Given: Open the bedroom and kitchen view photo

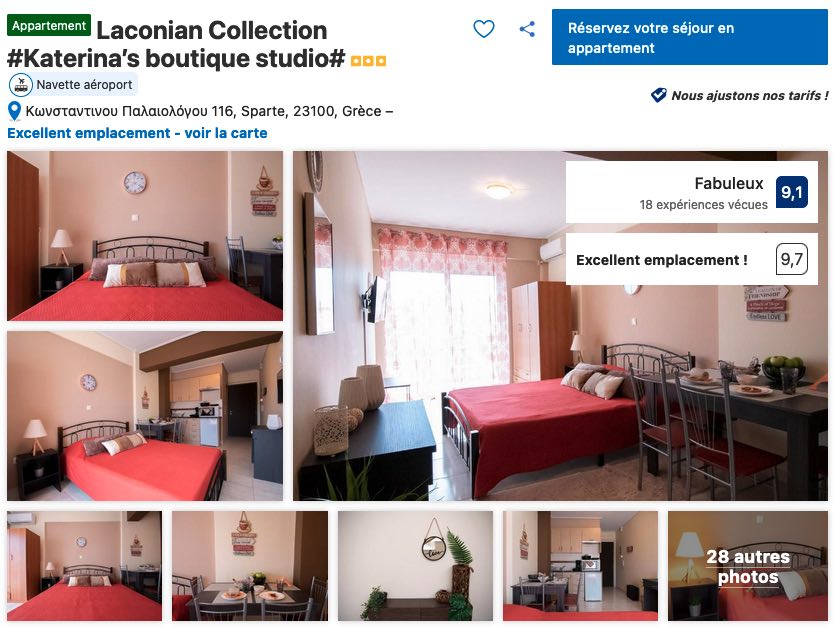Looking at the screenshot, I should point(145,416).
